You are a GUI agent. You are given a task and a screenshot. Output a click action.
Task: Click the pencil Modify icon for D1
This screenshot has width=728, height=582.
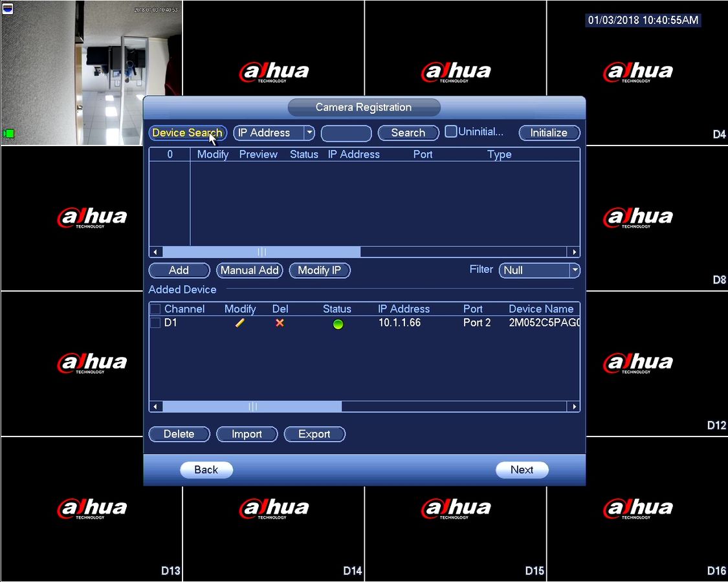point(240,323)
